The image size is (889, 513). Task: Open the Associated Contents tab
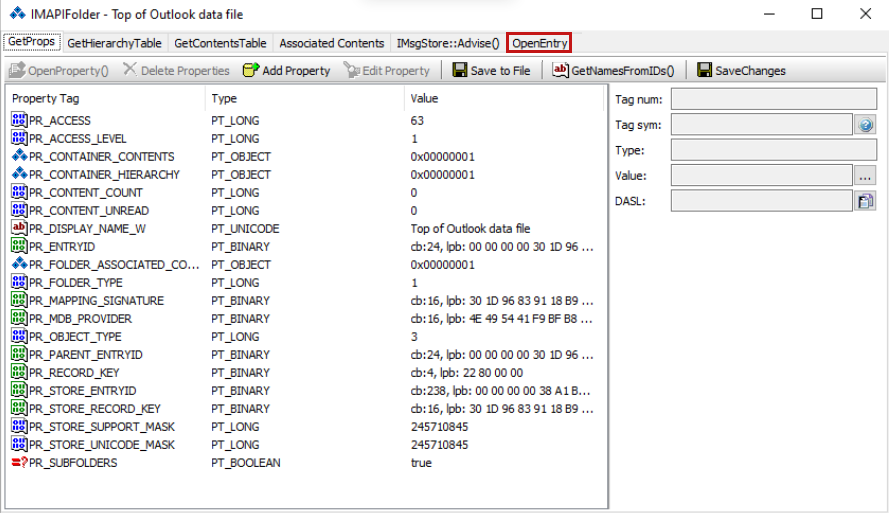click(x=332, y=43)
